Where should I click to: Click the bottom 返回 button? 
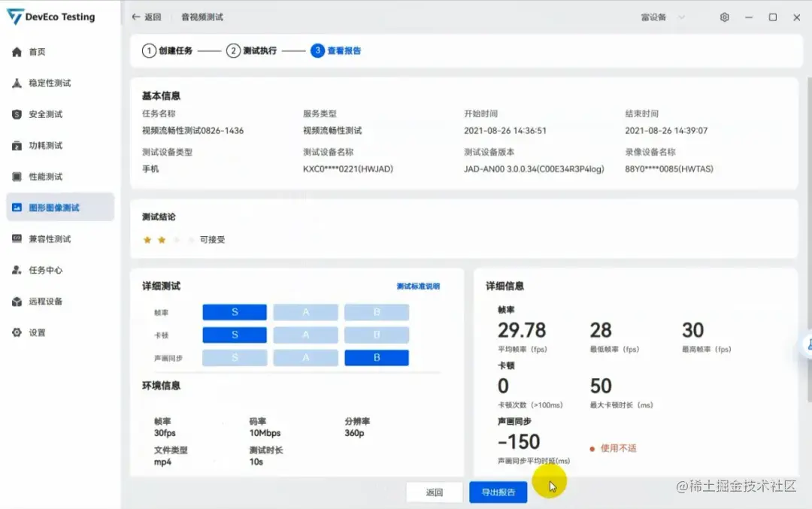pos(434,492)
